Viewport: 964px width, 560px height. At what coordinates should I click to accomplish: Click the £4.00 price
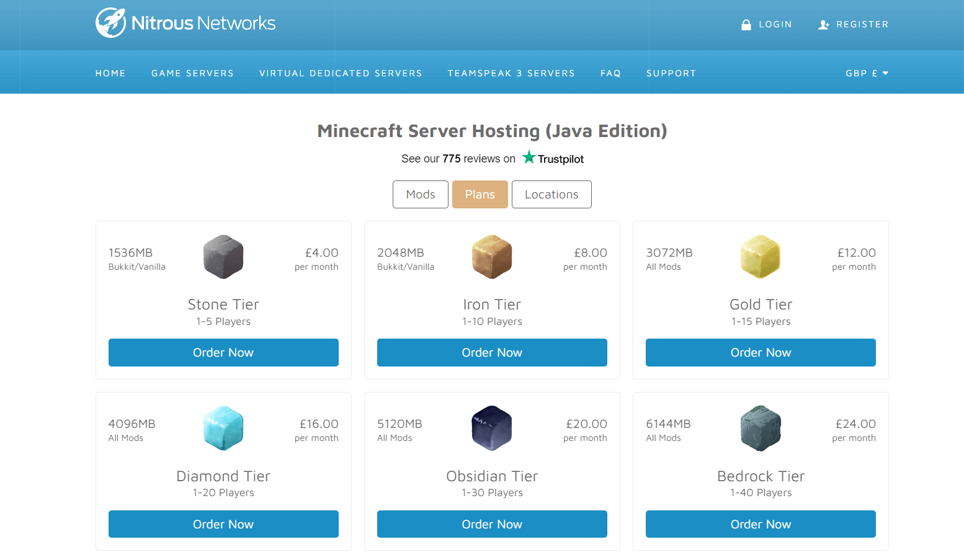click(321, 253)
